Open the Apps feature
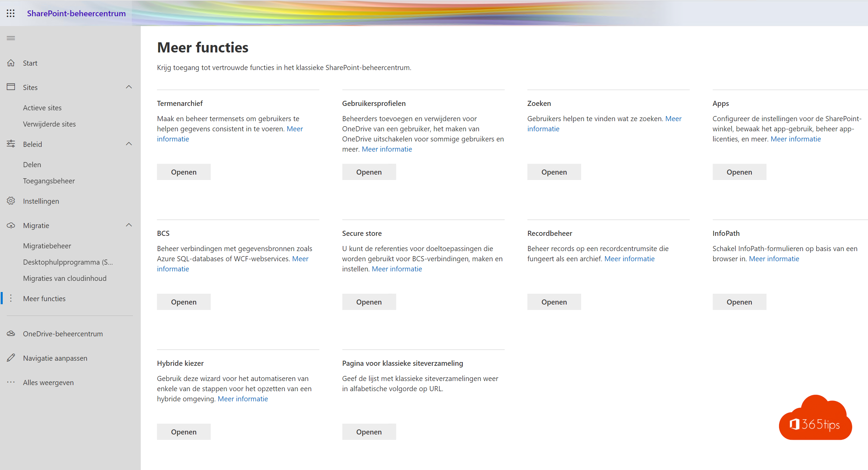The height and width of the screenshot is (470, 868). 739,172
